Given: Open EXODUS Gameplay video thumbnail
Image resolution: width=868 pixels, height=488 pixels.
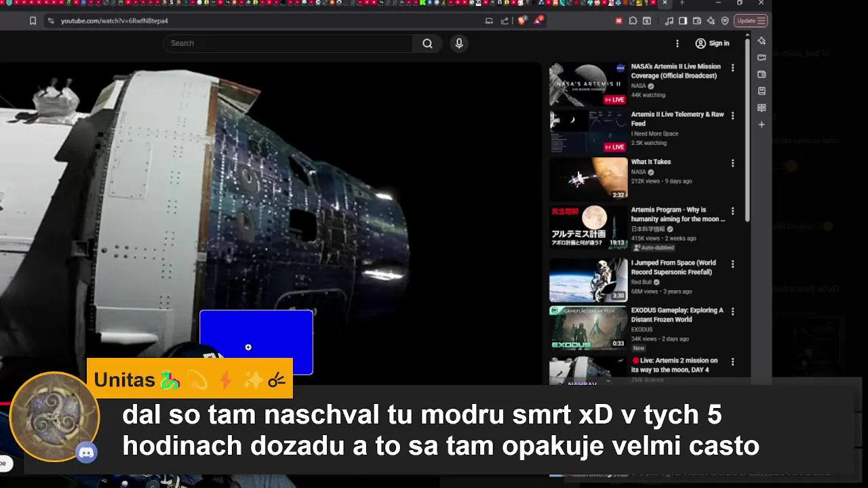Looking at the screenshot, I should (588, 327).
